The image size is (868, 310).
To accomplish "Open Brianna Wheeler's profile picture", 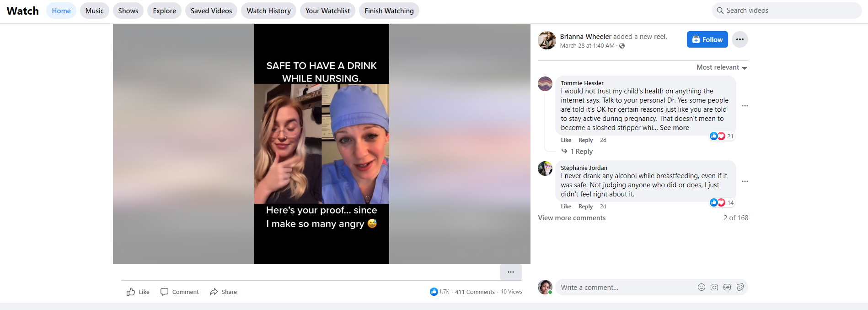I will [x=547, y=40].
